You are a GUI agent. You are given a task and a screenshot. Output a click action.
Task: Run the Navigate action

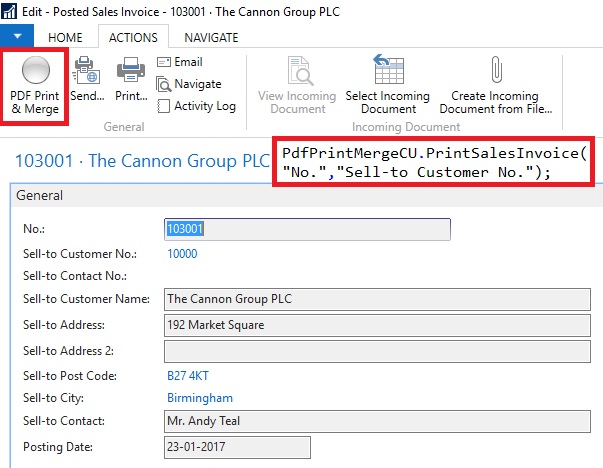(189, 84)
